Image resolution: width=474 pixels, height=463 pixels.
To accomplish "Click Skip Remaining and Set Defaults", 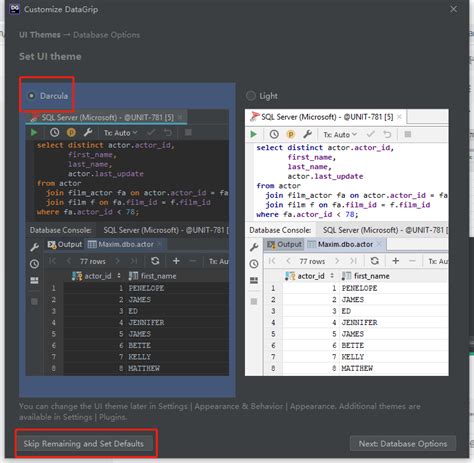I will click(x=85, y=444).
